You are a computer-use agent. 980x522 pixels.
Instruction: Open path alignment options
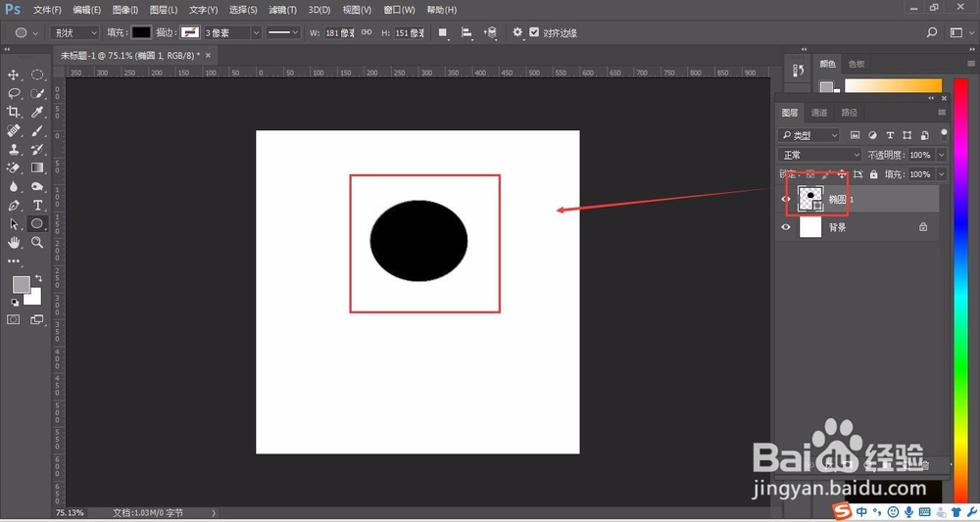point(466,32)
